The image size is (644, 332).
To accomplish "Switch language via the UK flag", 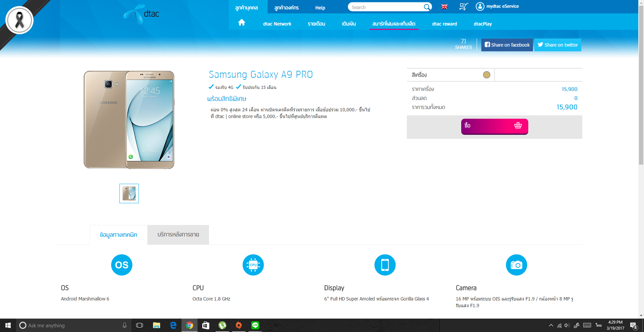I will [x=444, y=7].
